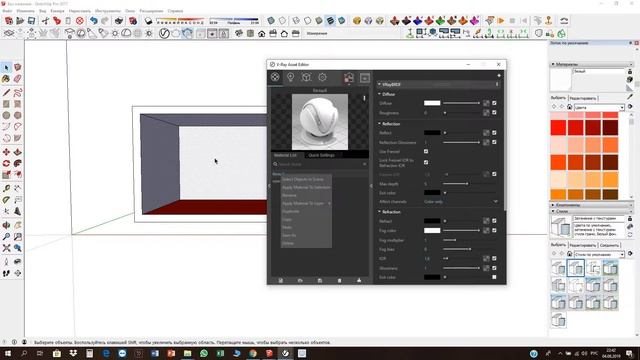Click the Reflect black color swatch
The height and width of the screenshot is (360, 640).
(x=432, y=133)
